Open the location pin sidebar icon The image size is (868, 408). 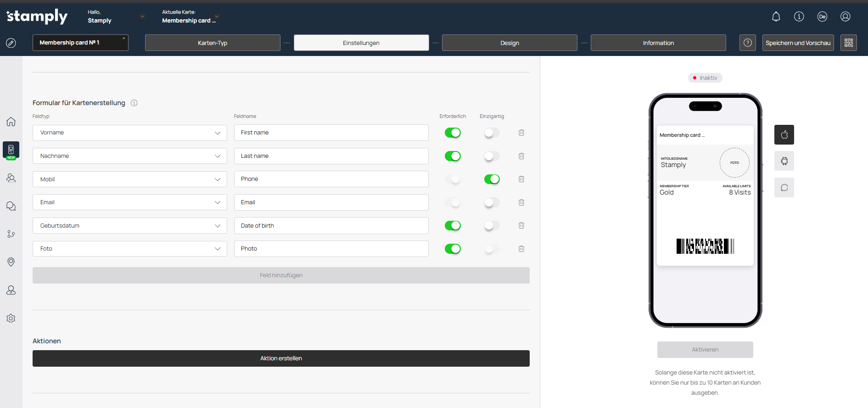coord(11,262)
